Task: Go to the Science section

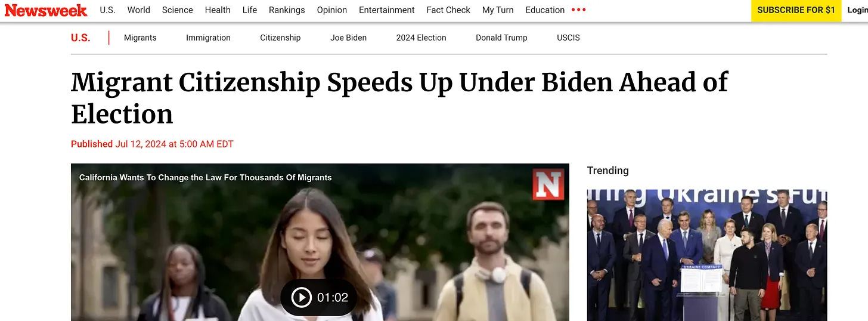Action: point(178,10)
